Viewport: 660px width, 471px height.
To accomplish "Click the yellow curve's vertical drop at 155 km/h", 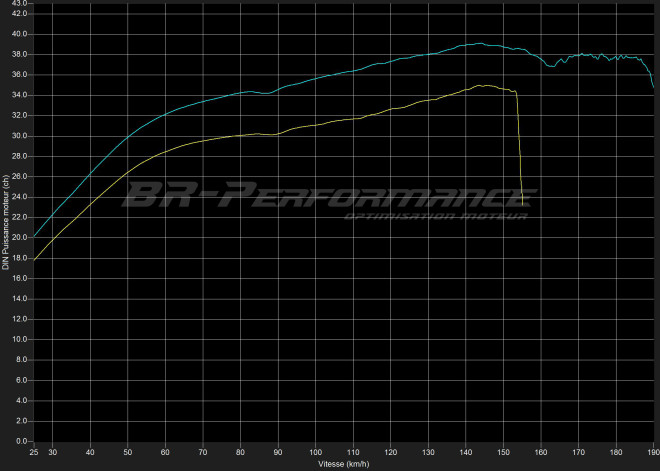I will click(520, 150).
